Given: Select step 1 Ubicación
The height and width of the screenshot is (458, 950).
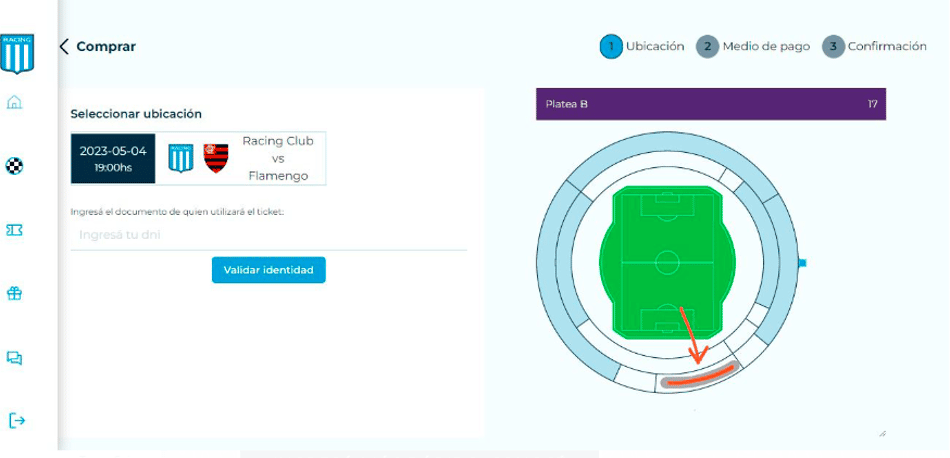Looking at the screenshot, I should (642, 47).
